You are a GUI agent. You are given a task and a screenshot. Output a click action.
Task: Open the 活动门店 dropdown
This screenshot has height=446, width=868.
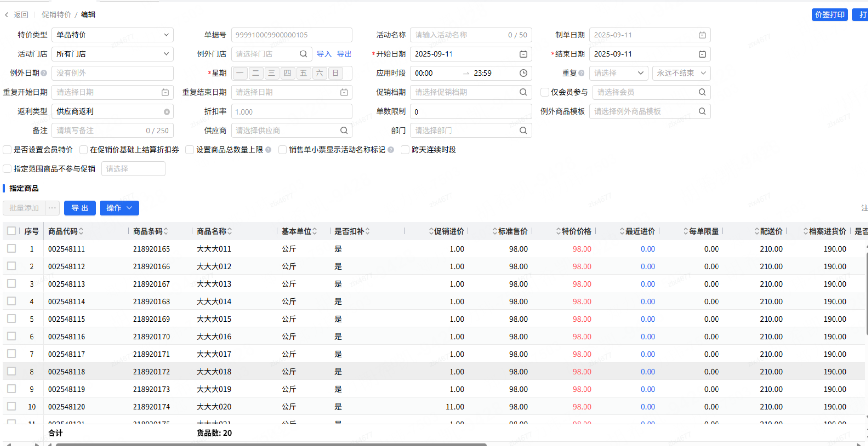coord(166,54)
